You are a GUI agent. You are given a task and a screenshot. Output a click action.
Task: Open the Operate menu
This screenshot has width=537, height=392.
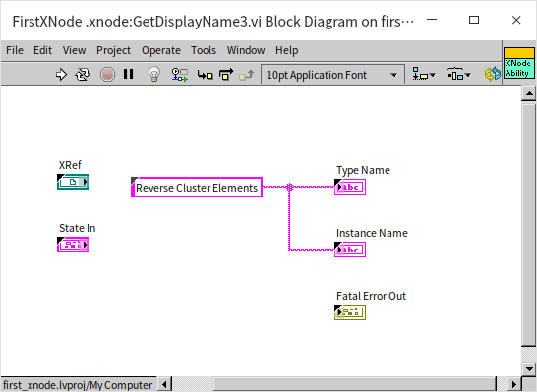click(x=161, y=51)
